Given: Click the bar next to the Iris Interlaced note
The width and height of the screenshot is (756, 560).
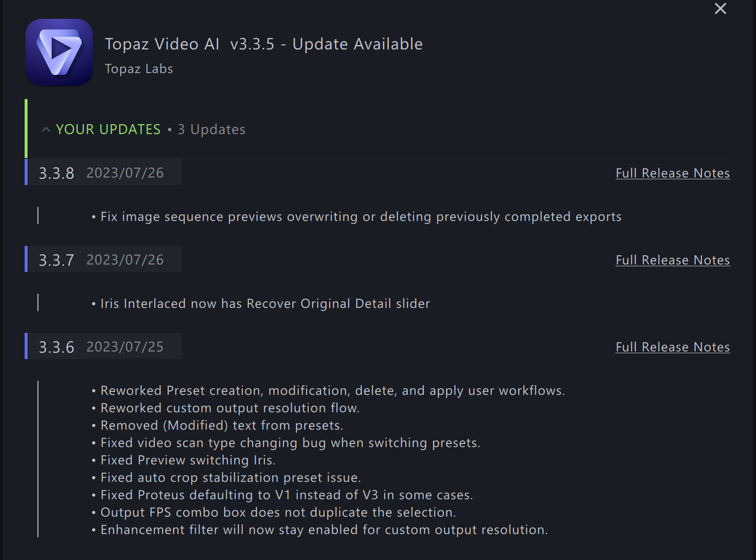Looking at the screenshot, I should pos(38,302).
